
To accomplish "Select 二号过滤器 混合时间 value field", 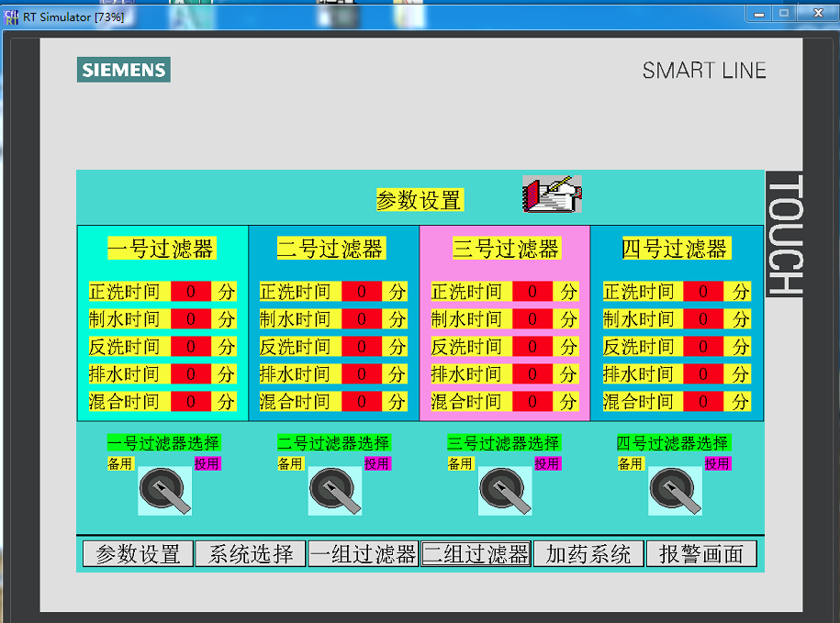I will coord(362,402).
